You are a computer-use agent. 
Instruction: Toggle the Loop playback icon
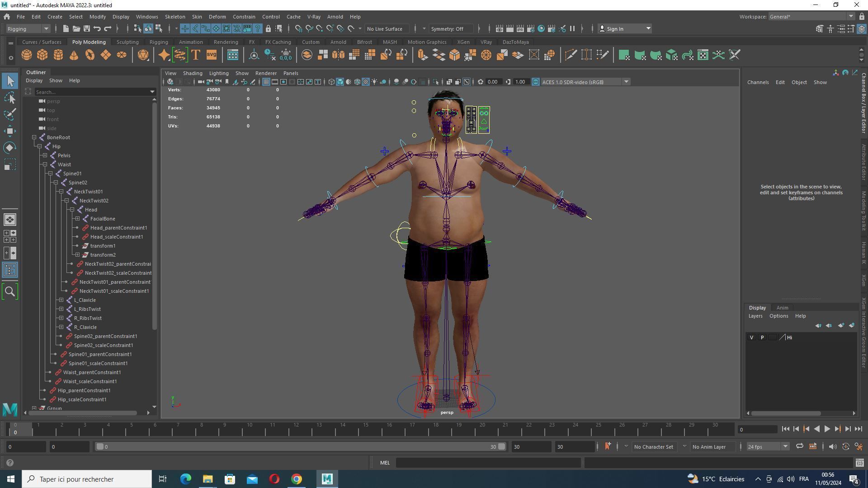pos(800,447)
